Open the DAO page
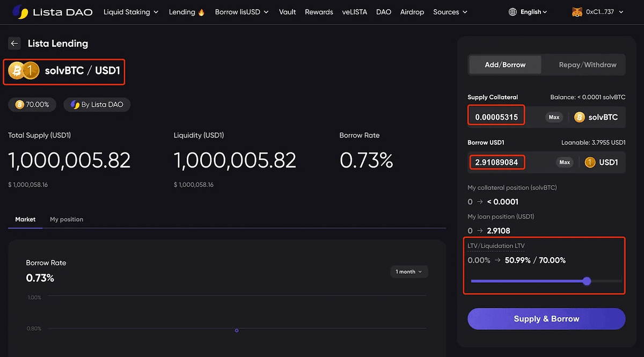Image resolution: width=644 pixels, height=357 pixels. [384, 12]
